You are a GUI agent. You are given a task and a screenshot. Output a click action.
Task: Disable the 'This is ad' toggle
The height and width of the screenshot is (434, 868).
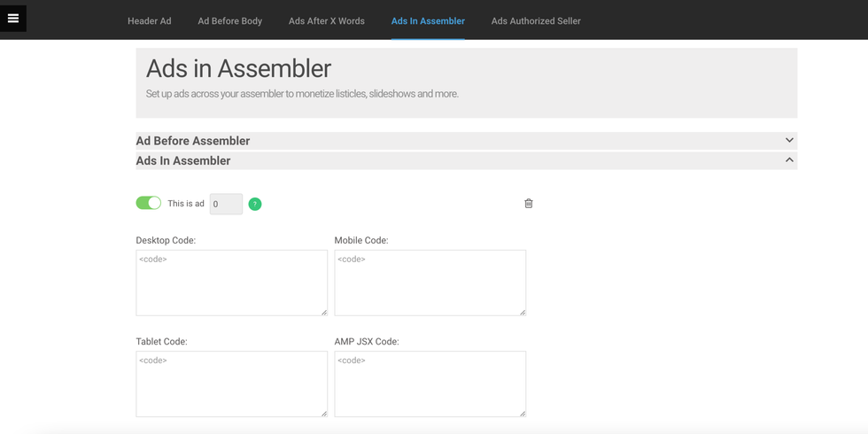pyautogui.click(x=149, y=203)
